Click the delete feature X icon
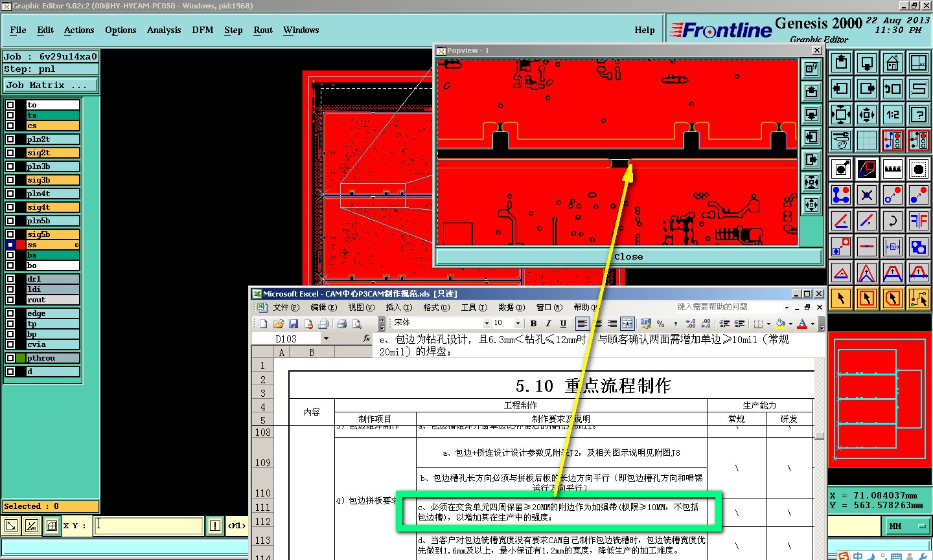Screen dimensions: 933x560 (x=867, y=195)
